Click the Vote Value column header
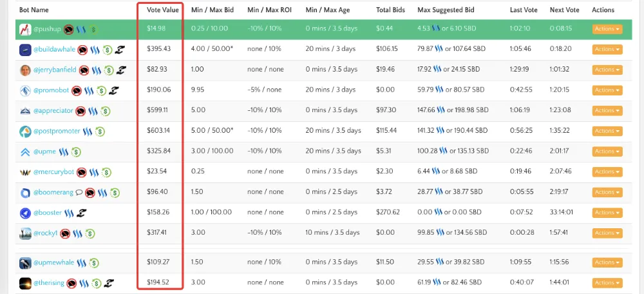 [x=163, y=10]
